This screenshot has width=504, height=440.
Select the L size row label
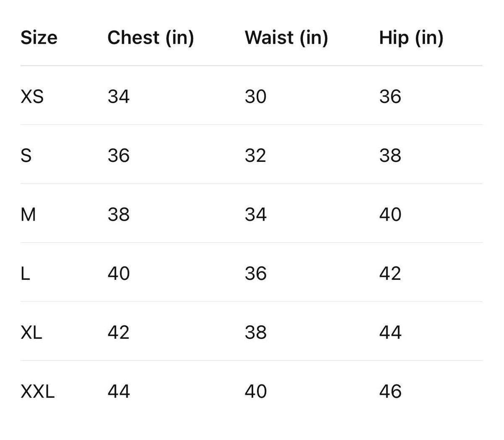pyautogui.click(x=25, y=274)
